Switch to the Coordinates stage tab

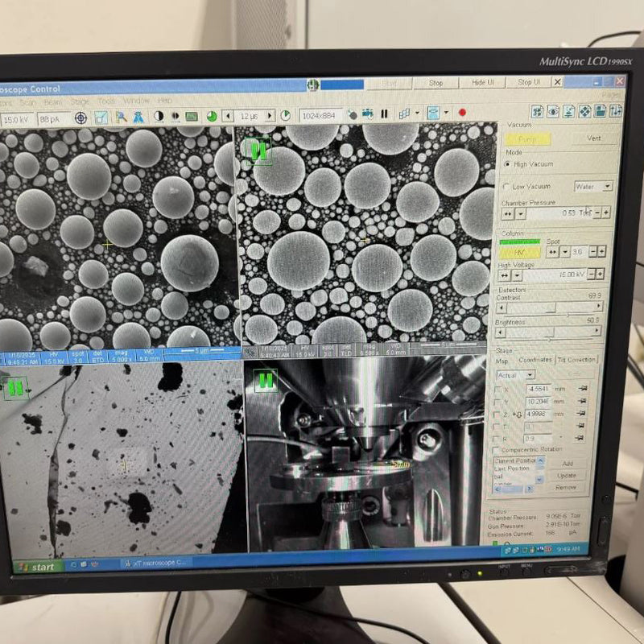pyautogui.click(x=535, y=360)
